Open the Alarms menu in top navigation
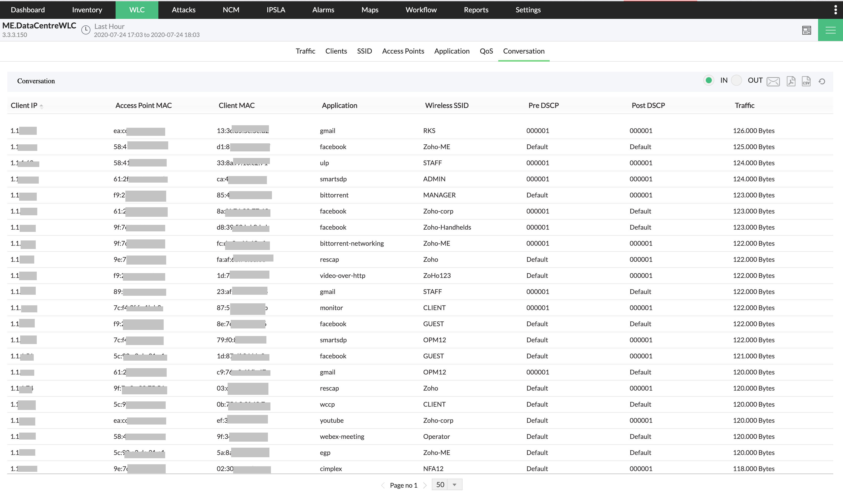This screenshot has width=843, height=504. [x=323, y=10]
